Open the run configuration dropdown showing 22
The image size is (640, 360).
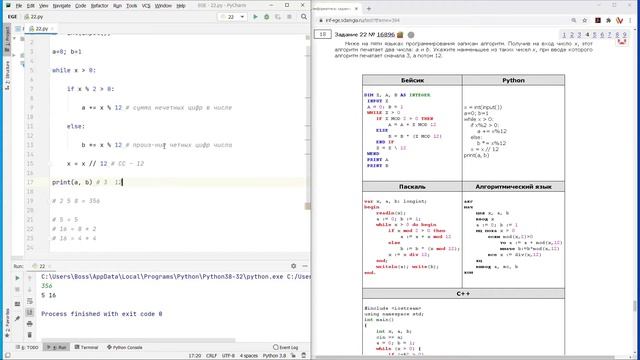(232, 17)
